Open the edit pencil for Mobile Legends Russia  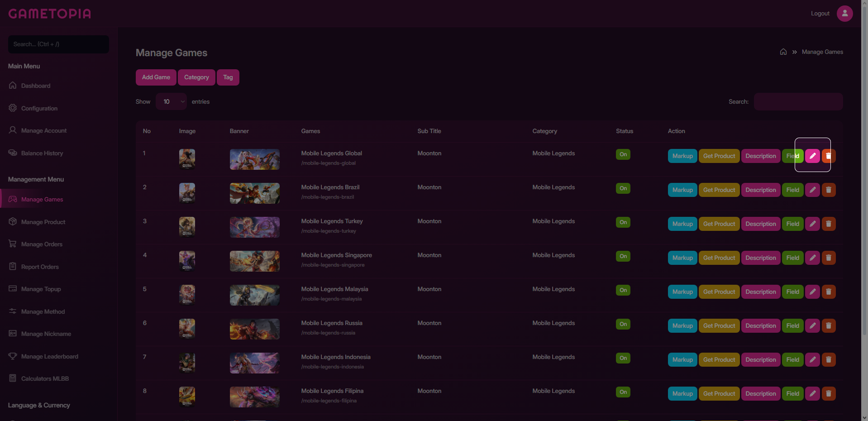click(812, 325)
